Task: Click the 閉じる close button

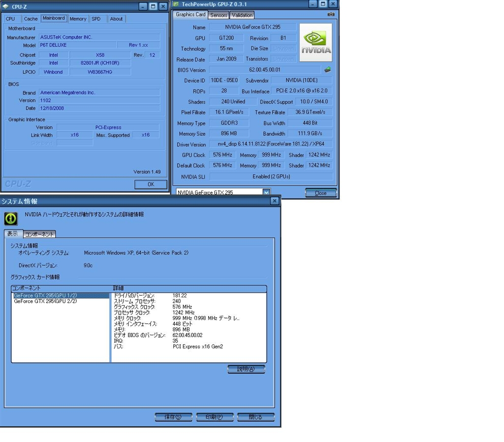Action: (x=256, y=417)
